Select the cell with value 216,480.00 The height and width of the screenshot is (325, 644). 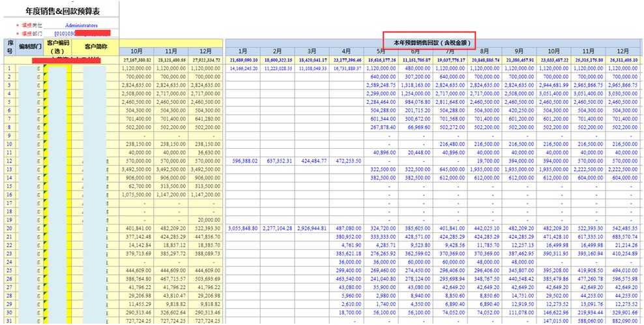pos(450,144)
